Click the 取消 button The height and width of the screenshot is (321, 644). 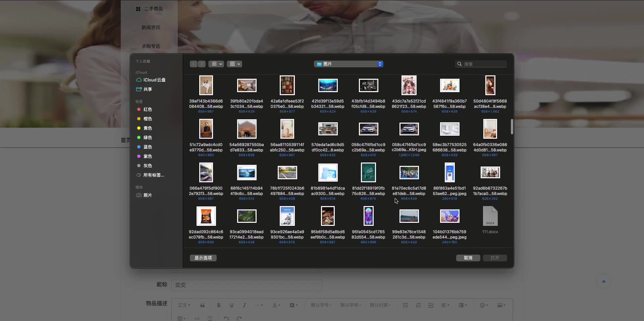[x=468, y=258]
